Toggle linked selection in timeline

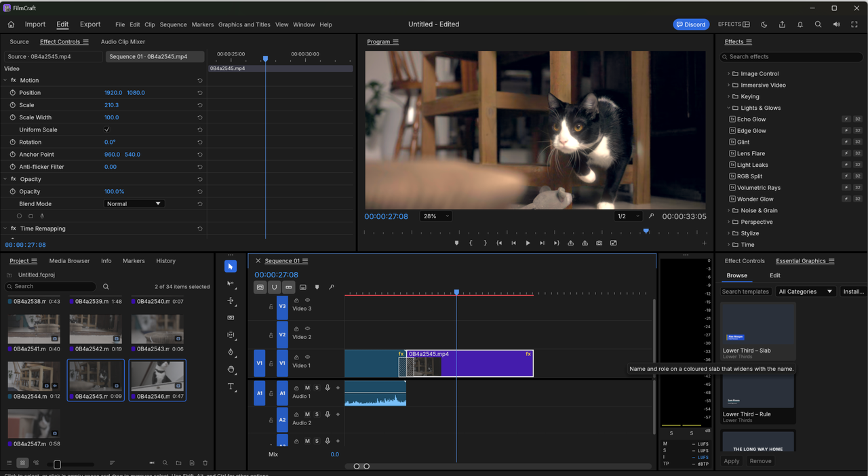(x=288, y=287)
